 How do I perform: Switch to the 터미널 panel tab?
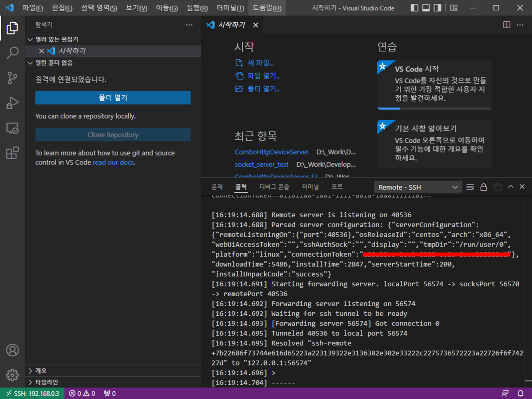pos(310,187)
